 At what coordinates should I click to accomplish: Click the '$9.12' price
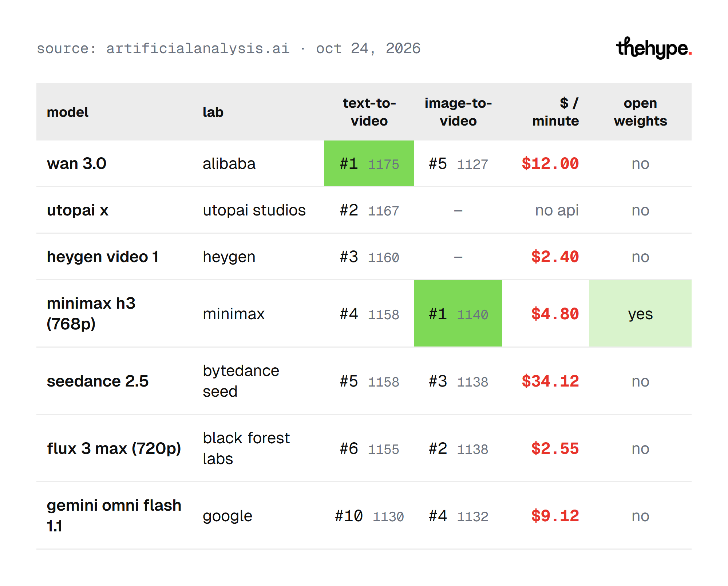click(555, 516)
